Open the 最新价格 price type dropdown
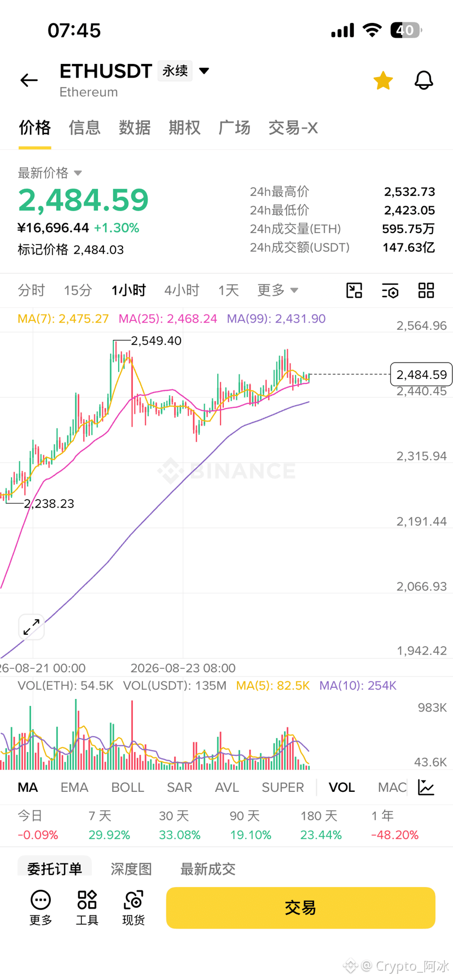 [50, 173]
